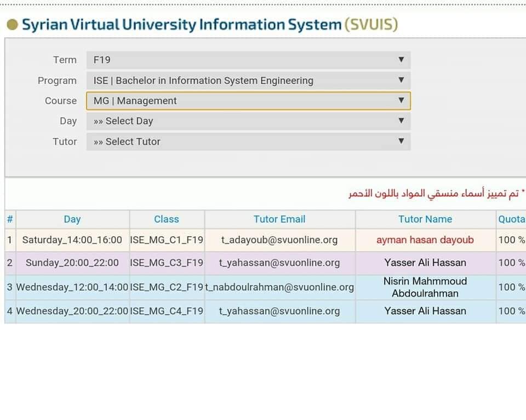Click row number 2 cell
526x420 pixels.
pos(10,263)
